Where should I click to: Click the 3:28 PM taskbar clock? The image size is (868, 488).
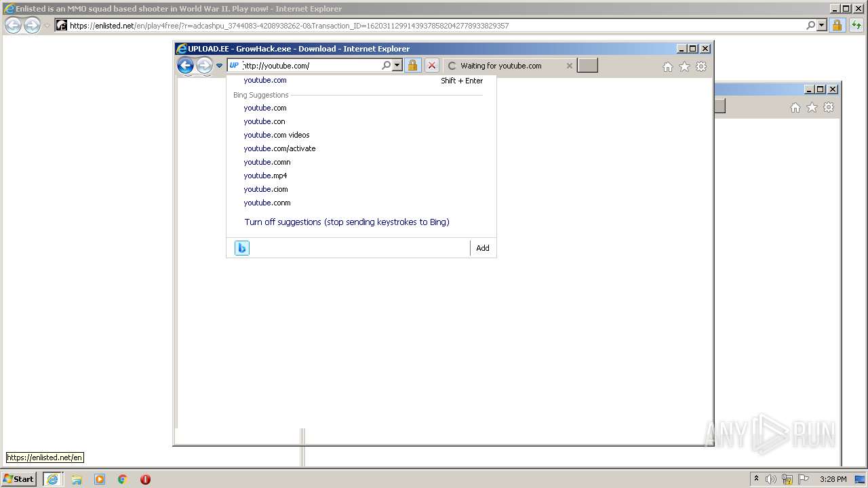click(x=833, y=479)
